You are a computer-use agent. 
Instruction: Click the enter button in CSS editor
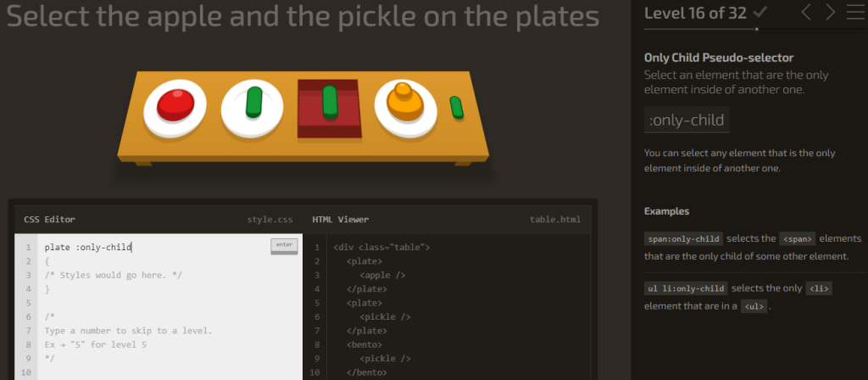[284, 246]
